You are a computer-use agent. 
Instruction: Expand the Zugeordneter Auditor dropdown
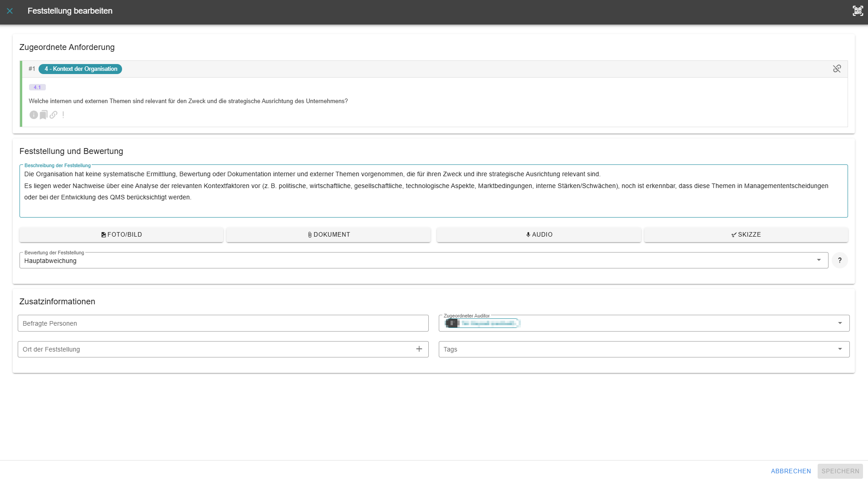point(839,323)
